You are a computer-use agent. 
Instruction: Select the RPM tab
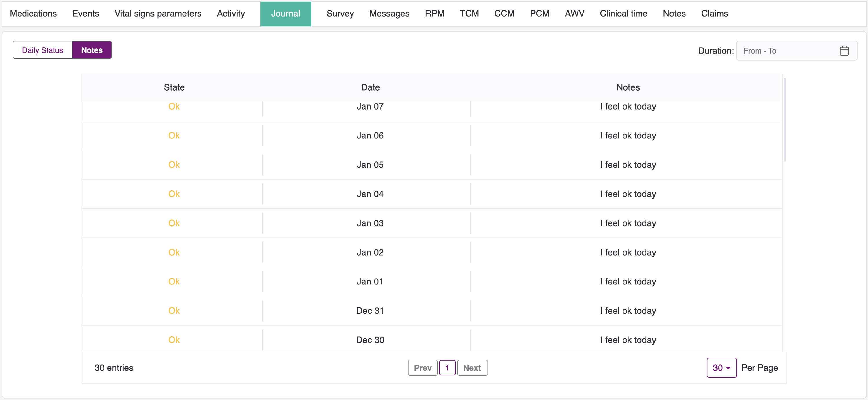tap(434, 14)
